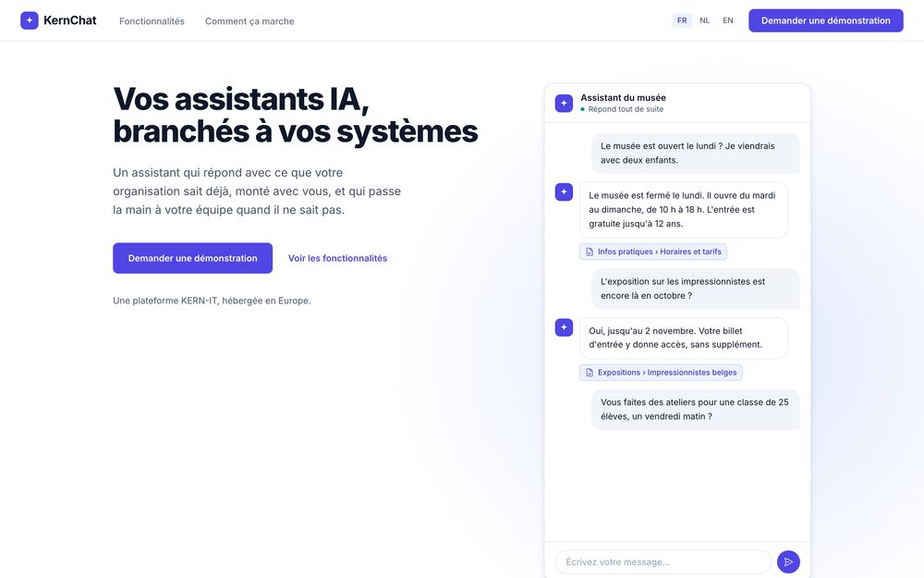924x578 pixels.
Task: Click the 'Répond tout de suite' status text
Action: pyautogui.click(x=626, y=109)
